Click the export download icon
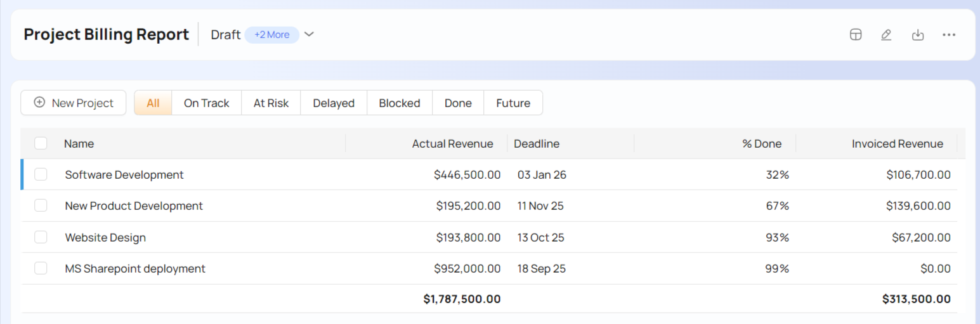This screenshot has width=980, height=324. [917, 35]
